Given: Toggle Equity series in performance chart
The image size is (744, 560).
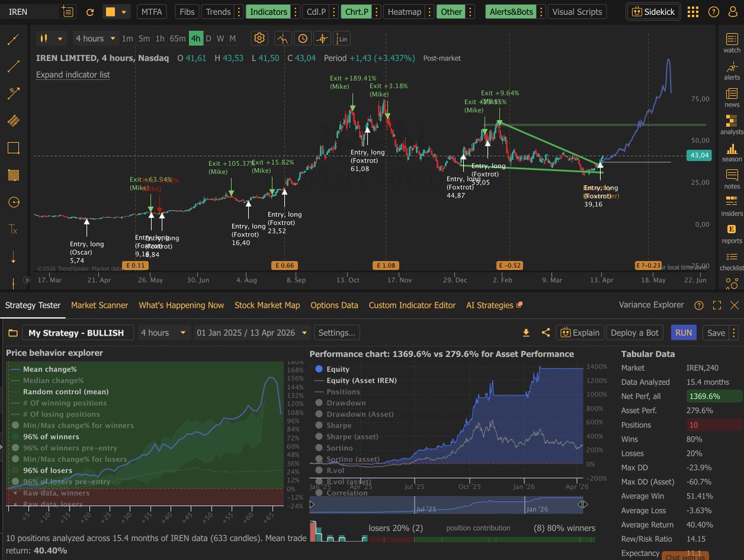Looking at the screenshot, I should point(334,369).
